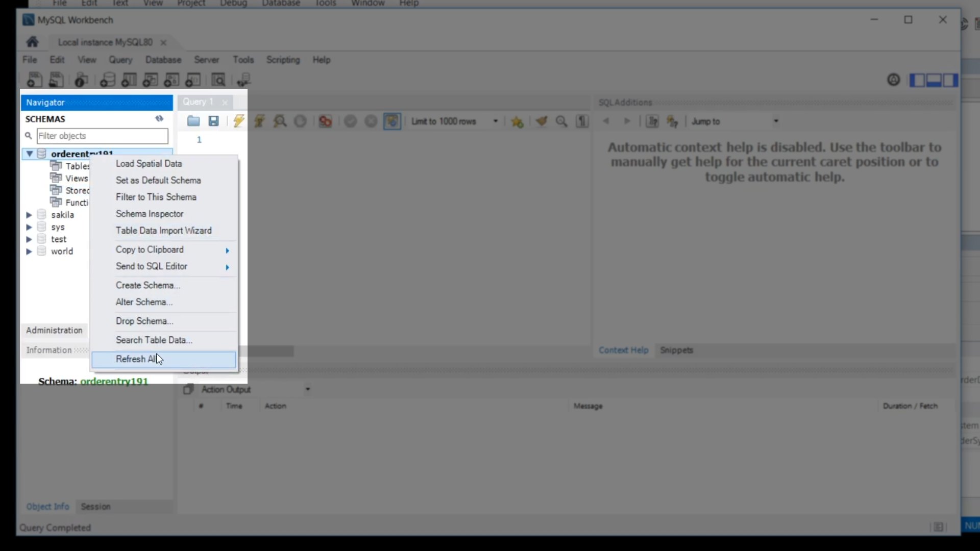Choose Drop Schema... in context menu

pos(144,321)
